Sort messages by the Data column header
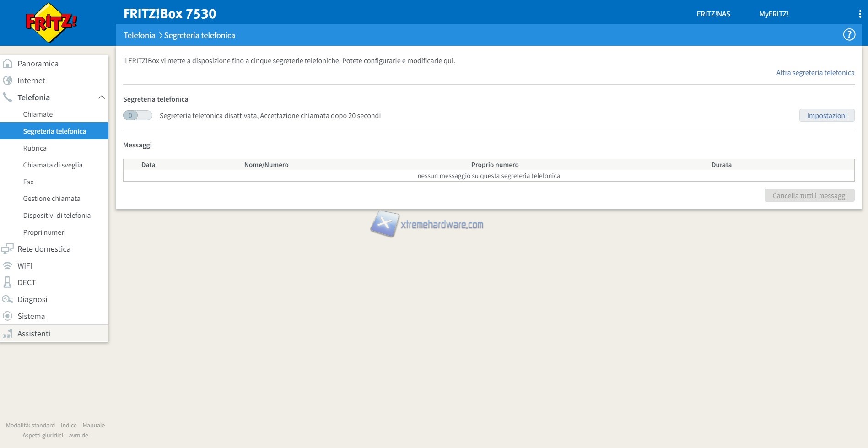Screen dimensions: 868x448 point(148,165)
